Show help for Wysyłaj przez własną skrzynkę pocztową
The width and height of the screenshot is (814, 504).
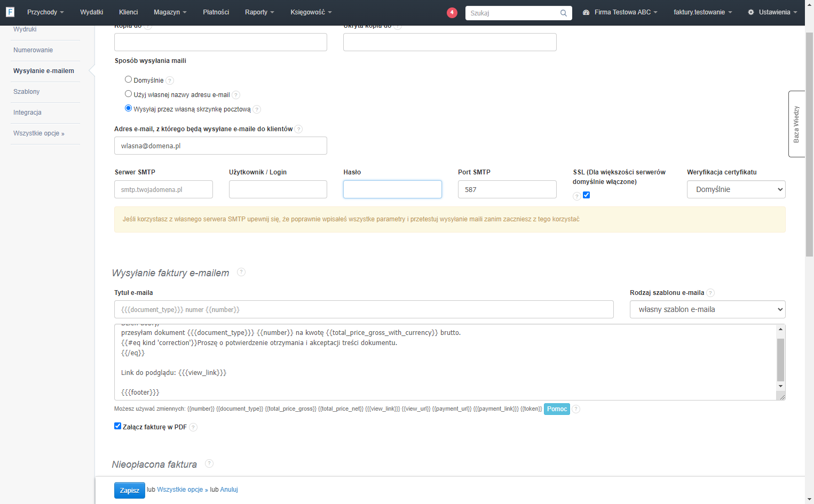(x=257, y=109)
